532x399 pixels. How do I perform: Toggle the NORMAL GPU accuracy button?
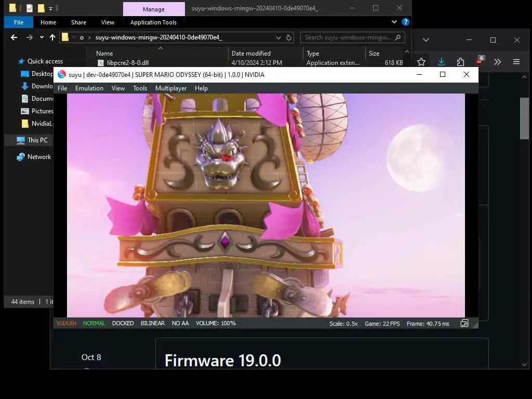coord(94,323)
